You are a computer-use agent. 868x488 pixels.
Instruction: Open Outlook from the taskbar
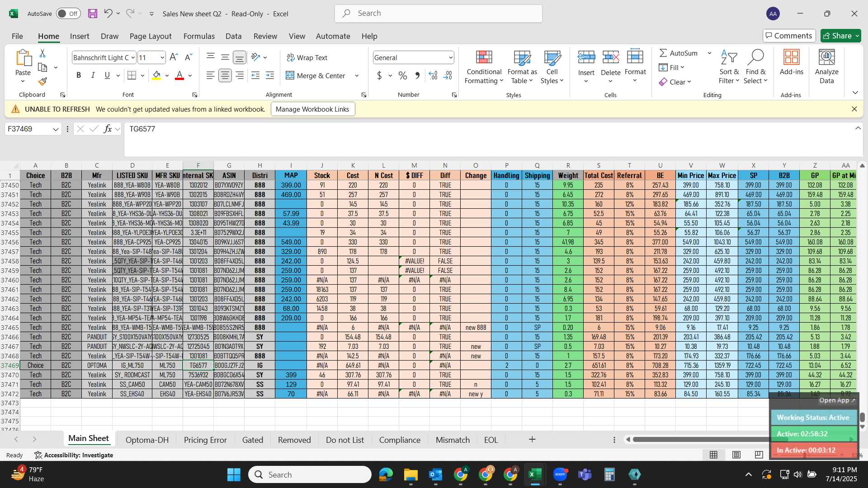[x=435, y=474]
